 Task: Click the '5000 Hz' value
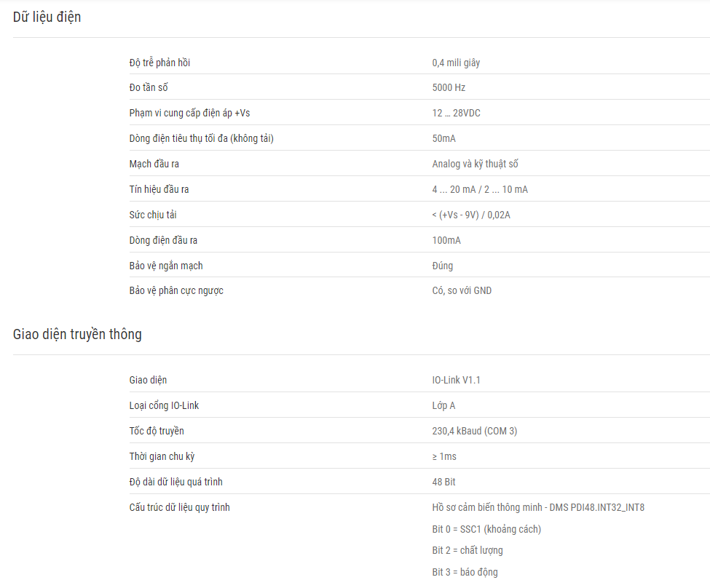449,87
